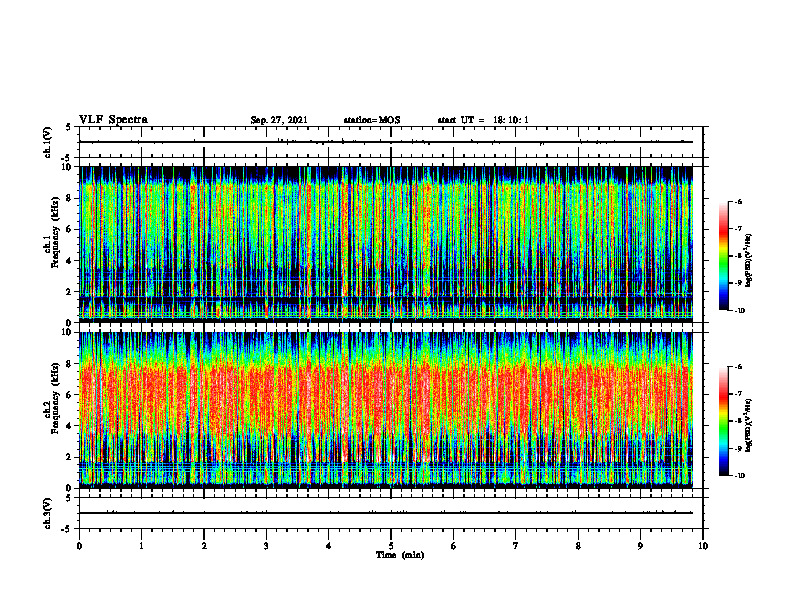Image resolution: width=792 pixels, height=612 pixels.
Task: Click the color scale bar beside ch.1 spectrogram
Action: coord(723,256)
